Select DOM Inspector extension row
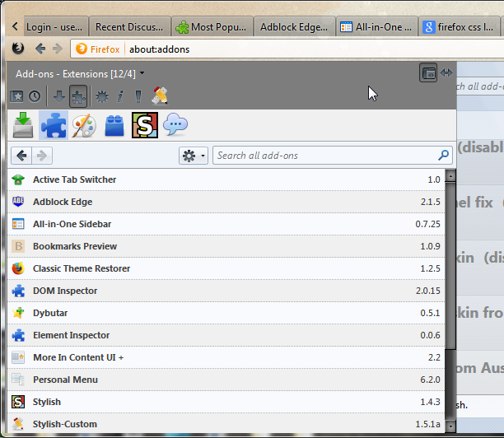Image resolution: width=504 pixels, height=438 pixels. pyautogui.click(x=226, y=291)
